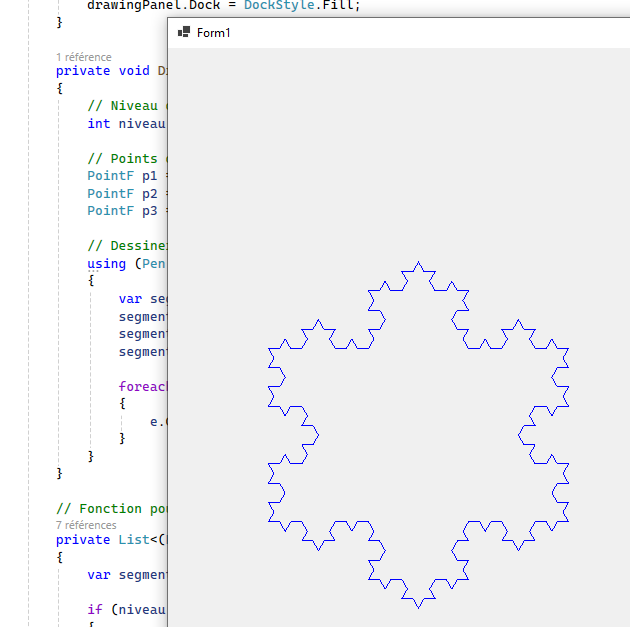Click the Form1 window title text

tap(214, 33)
